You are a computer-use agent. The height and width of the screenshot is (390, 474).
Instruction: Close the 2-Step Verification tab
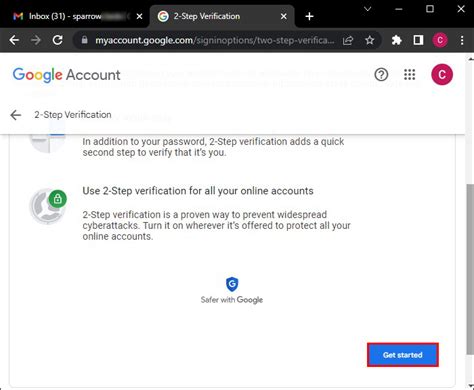[x=284, y=16]
